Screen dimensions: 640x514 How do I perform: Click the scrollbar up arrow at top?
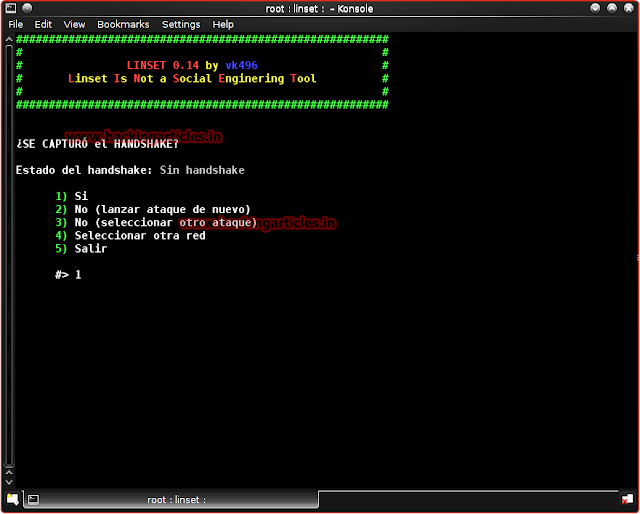(9, 40)
